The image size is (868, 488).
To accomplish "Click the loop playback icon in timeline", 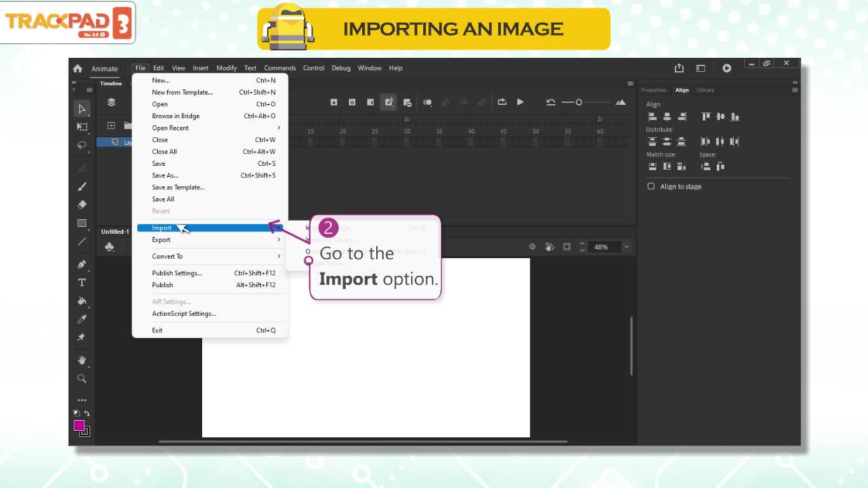I will point(502,102).
